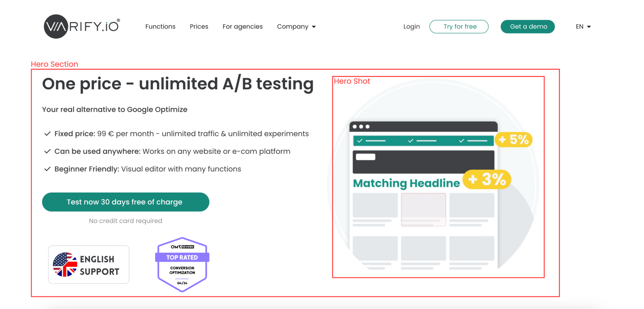The image size is (644, 309).
Task: Click the checkmark beside Beginner Friendly
Action: pyautogui.click(x=47, y=169)
